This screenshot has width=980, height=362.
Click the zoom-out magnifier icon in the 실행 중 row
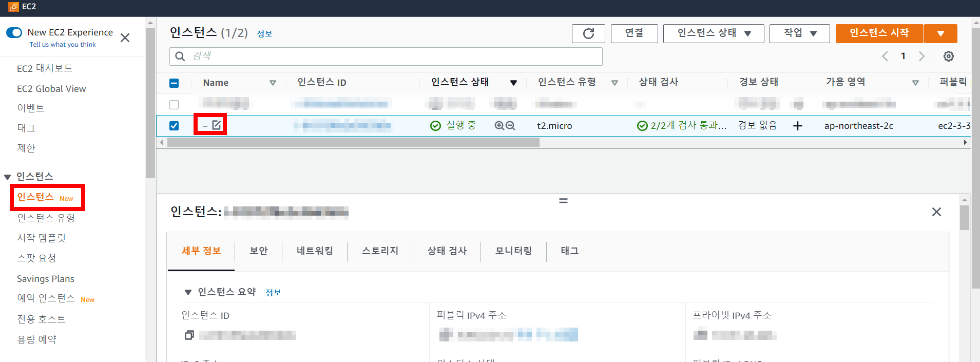pos(510,125)
